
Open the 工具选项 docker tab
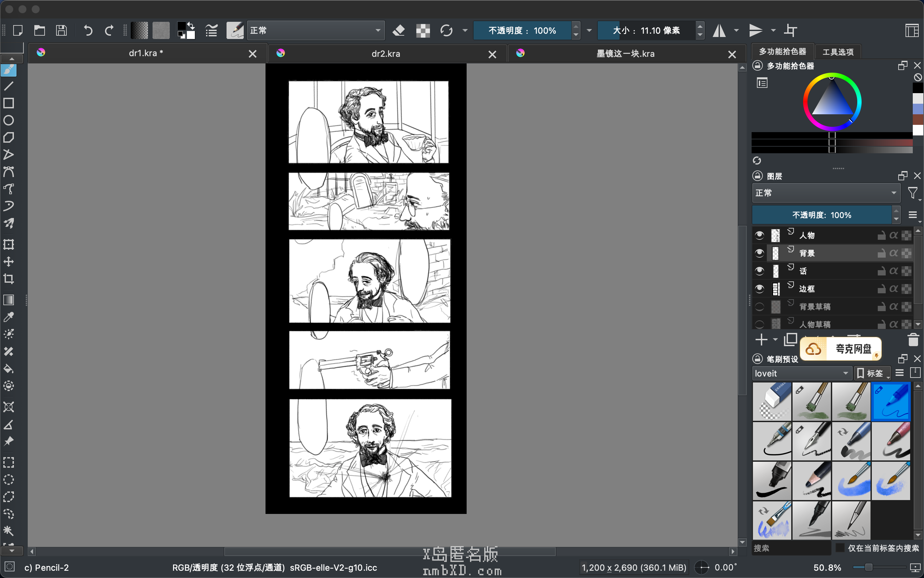pos(837,52)
